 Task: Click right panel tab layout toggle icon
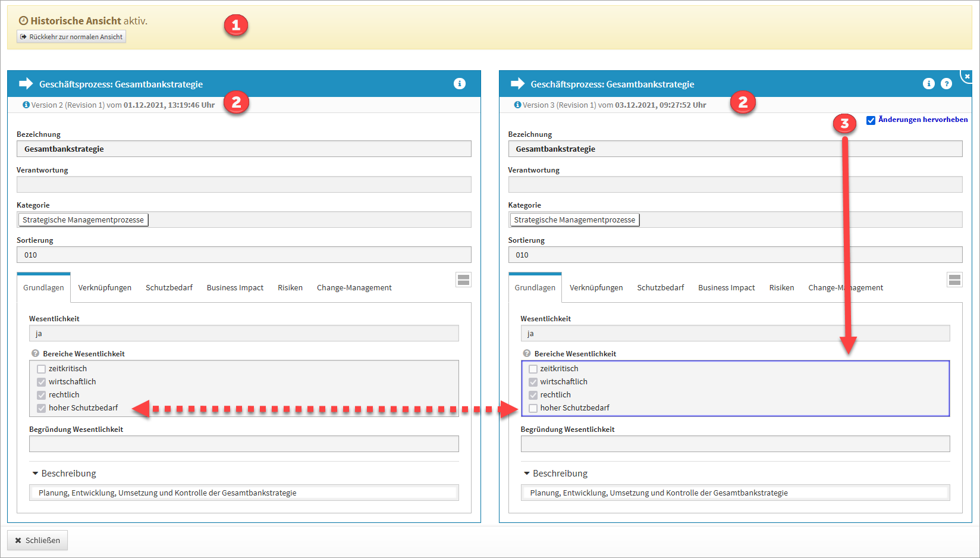[x=954, y=280]
